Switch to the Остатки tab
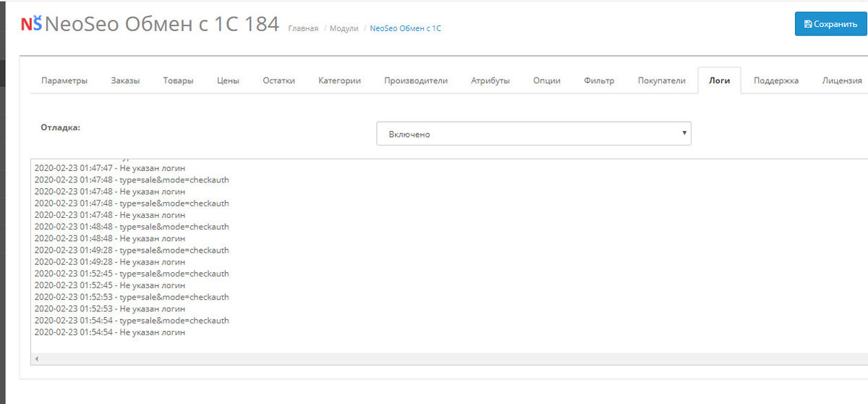 coord(278,80)
